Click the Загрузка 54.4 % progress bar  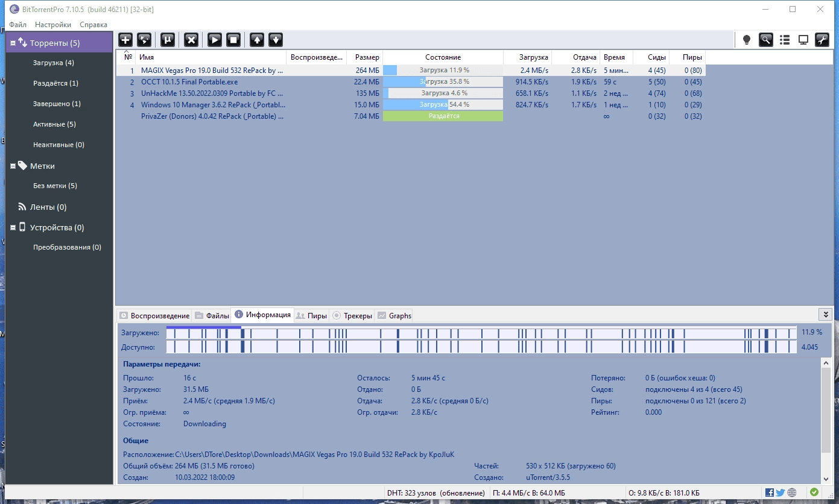click(443, 105)
